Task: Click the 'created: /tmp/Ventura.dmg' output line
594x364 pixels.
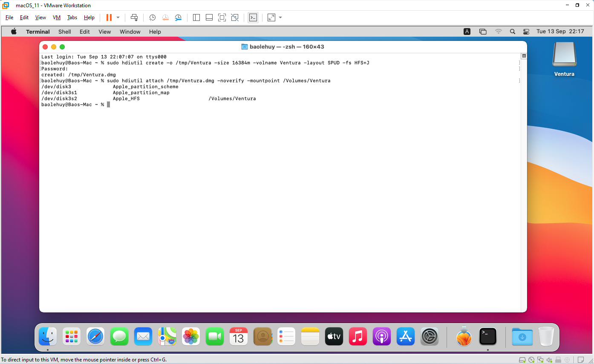Action: click(78, 75)
